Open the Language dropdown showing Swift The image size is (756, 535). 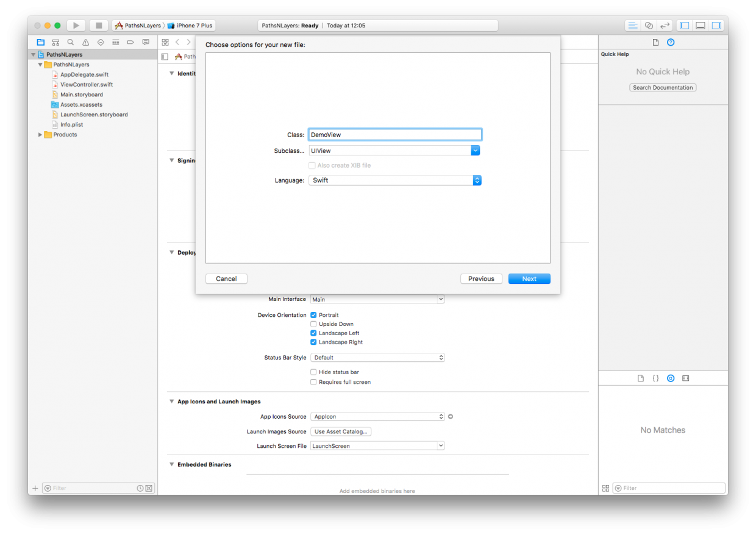point(477,180)
